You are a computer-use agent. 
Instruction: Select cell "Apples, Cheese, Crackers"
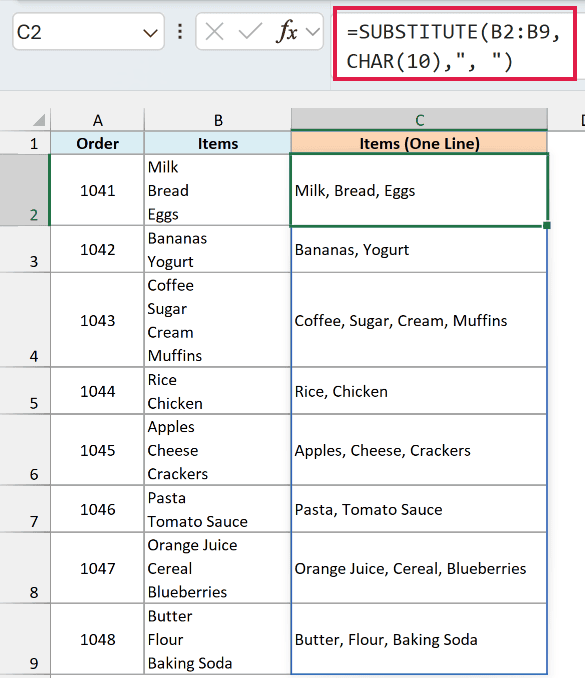click(419, 450)
